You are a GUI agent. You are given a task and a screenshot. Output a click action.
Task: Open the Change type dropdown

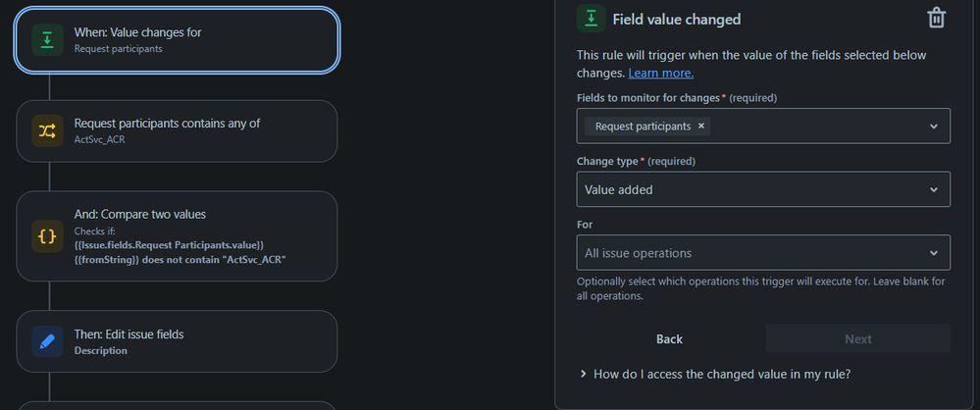(x=932, y=189)
